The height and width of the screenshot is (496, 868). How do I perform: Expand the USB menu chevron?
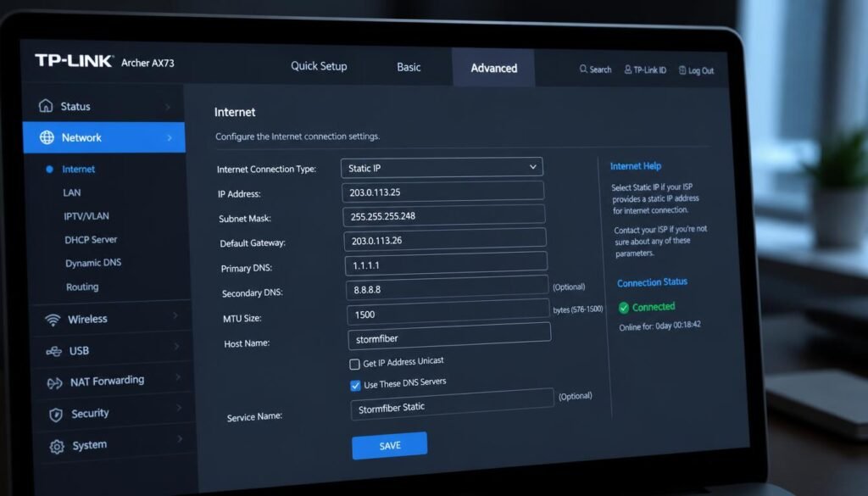pos(176,347)
